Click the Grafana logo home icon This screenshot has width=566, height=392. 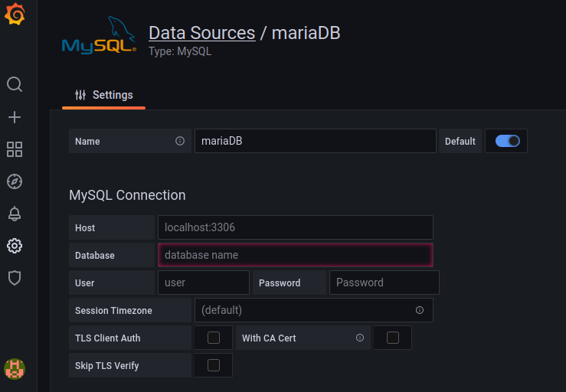click(15, 15)
